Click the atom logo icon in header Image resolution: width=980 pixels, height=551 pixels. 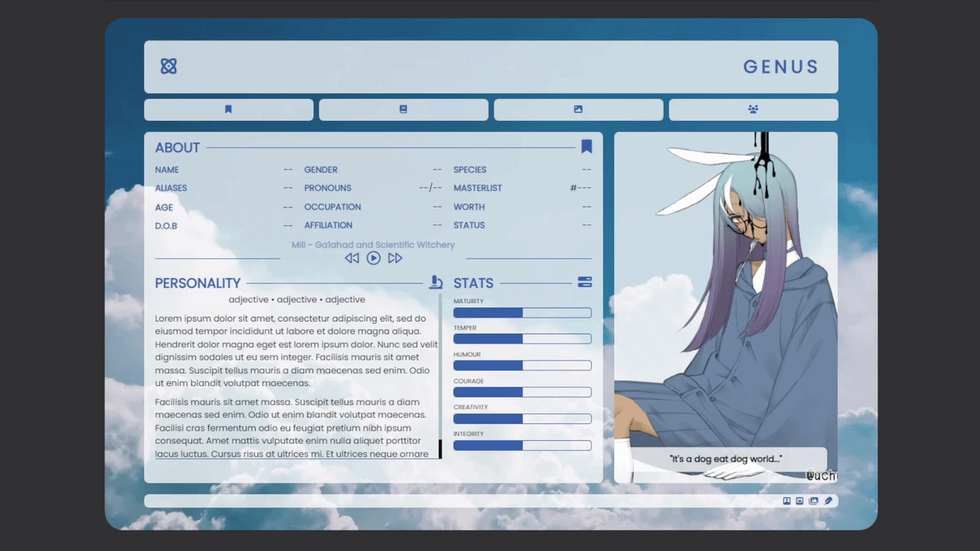pyautogui.click(x=168, y=67)
